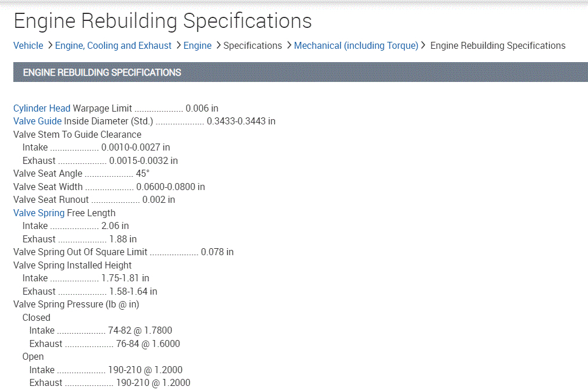Click the Engine Rebuilding Specifications breadcrumb text

[497, 45]
